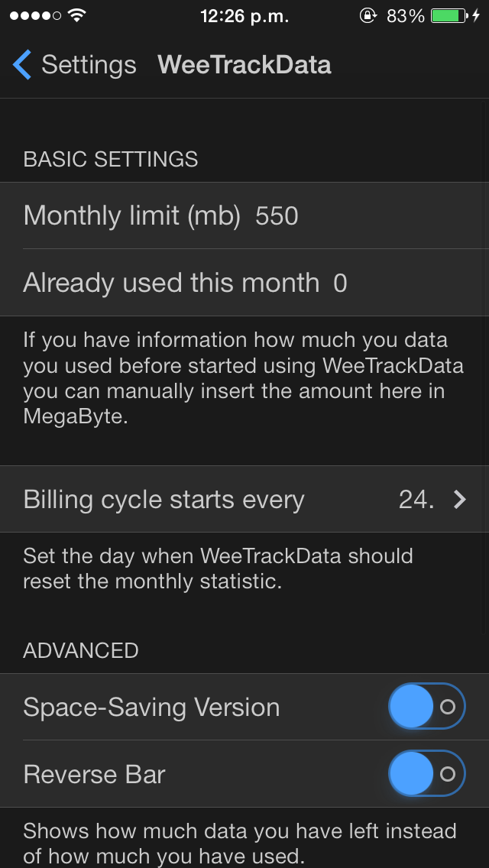Tap the Reverse Bar label
The image size is (489, 868).
click(94, 775)
